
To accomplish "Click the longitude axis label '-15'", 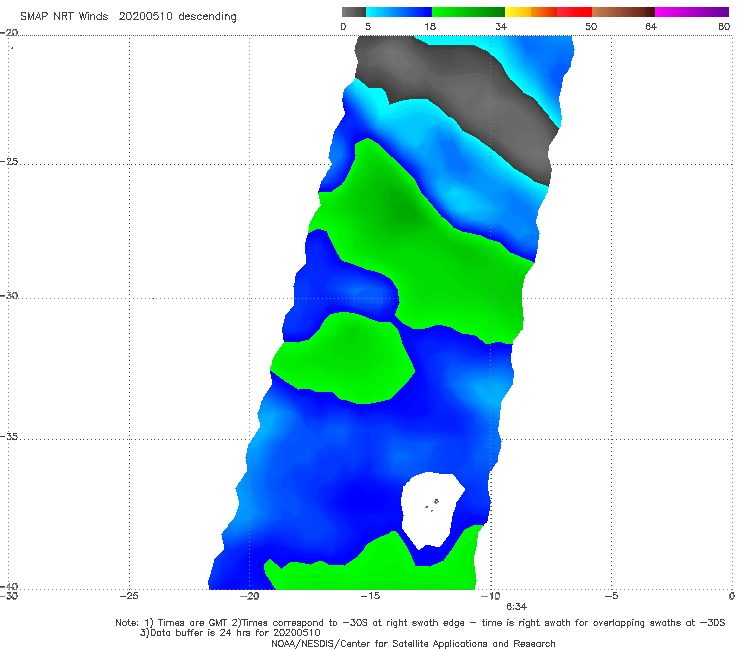I will [370, 596].
